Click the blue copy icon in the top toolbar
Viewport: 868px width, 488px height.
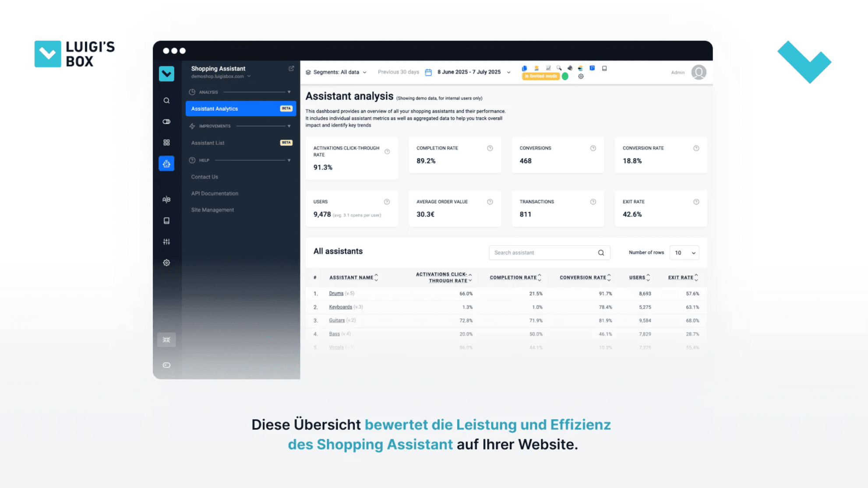[x=524, y=68]
